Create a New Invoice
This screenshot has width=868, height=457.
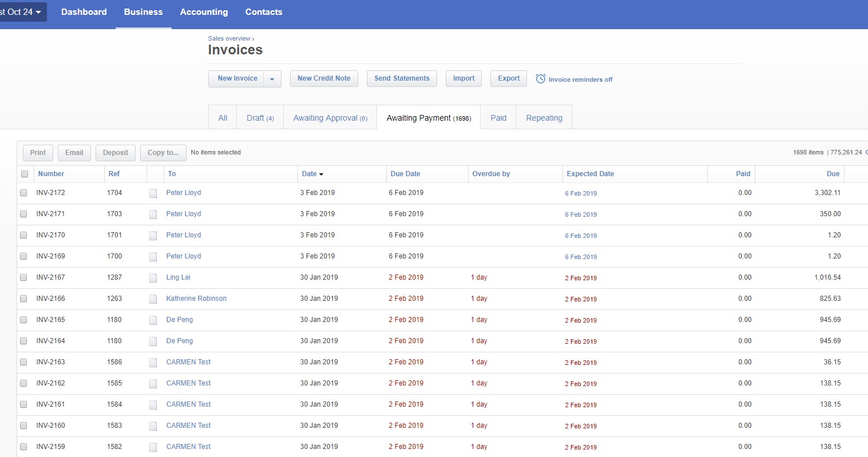pos(237,79)
